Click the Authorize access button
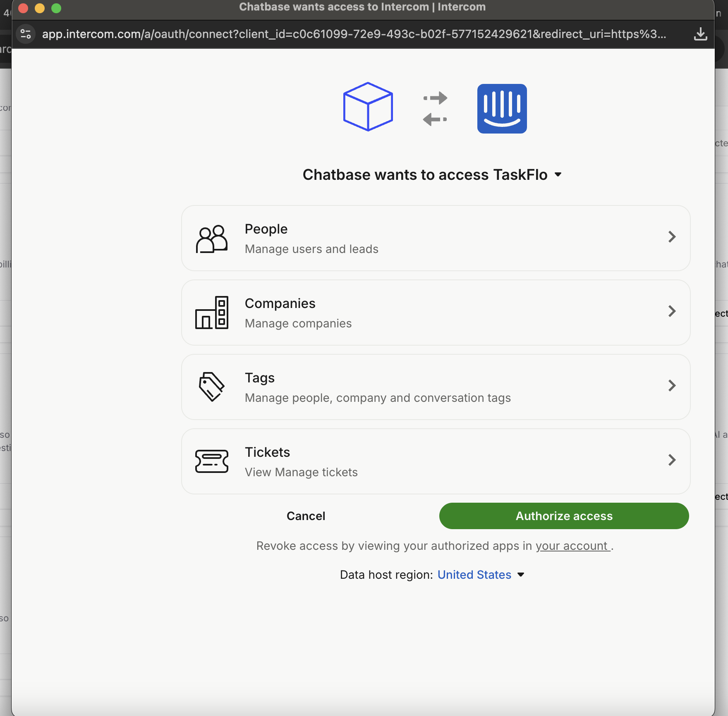The width and height of the screenshot is (728, 716). click(564, 516)
